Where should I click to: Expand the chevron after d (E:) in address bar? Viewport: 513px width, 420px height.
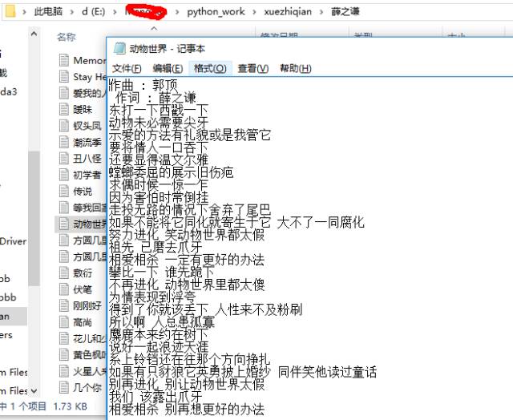(x=115, y=12)
